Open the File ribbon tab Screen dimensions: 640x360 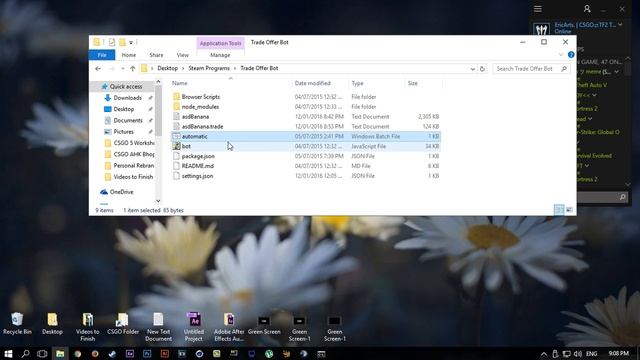[x=102, y=55]
